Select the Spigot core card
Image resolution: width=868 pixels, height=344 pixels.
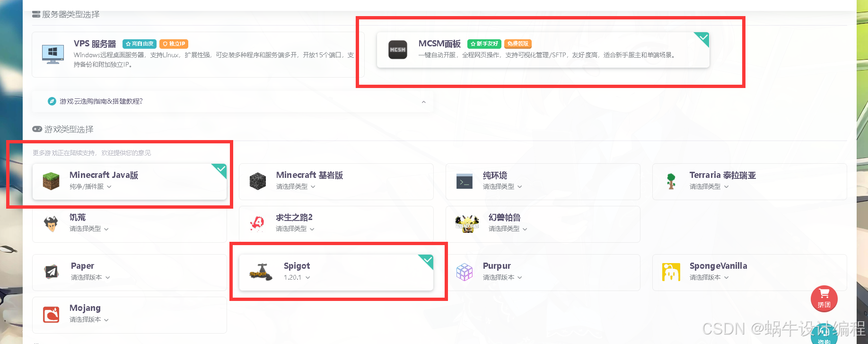[336, 273]
